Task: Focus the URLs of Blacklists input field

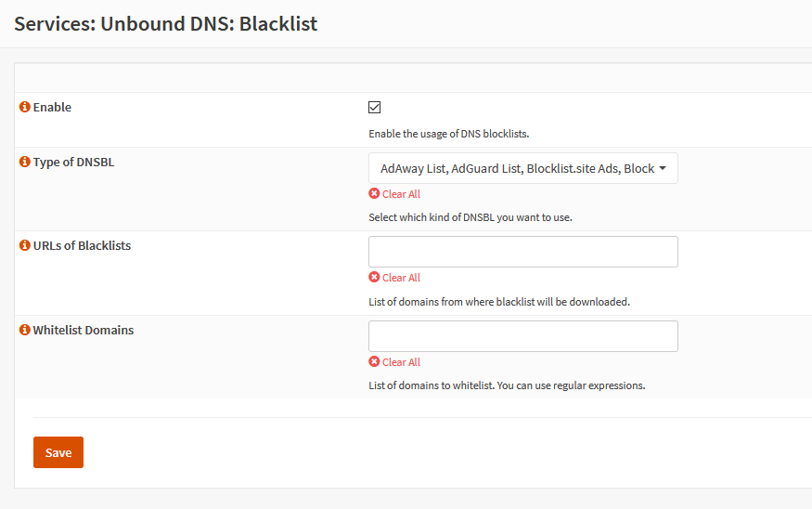Action: (x=523, y=252)
